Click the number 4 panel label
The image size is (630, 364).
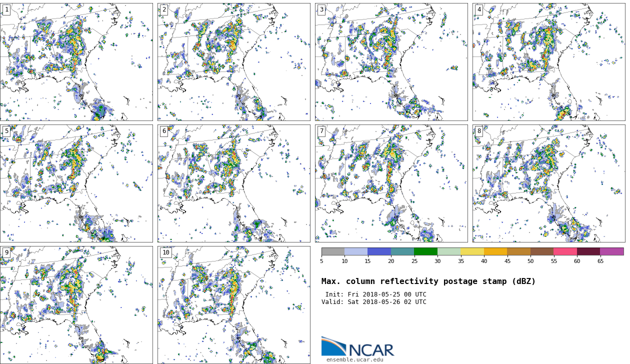click(479, 9)
